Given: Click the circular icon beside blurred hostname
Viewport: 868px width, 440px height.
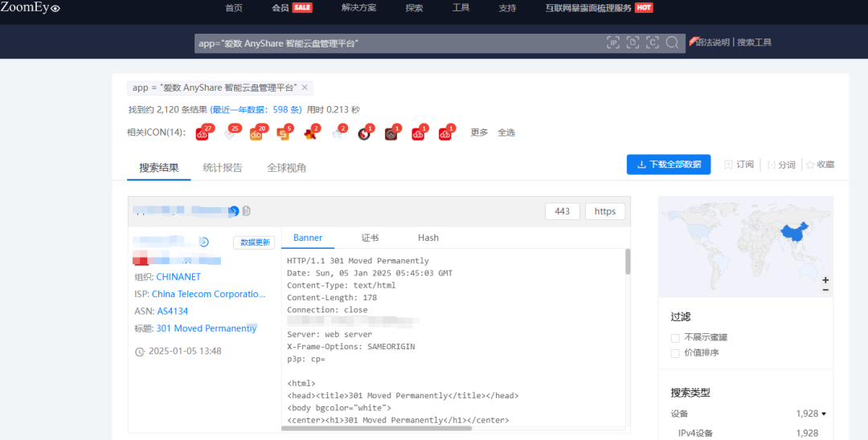Looking at the screenshot, I should tap(204, 242).
